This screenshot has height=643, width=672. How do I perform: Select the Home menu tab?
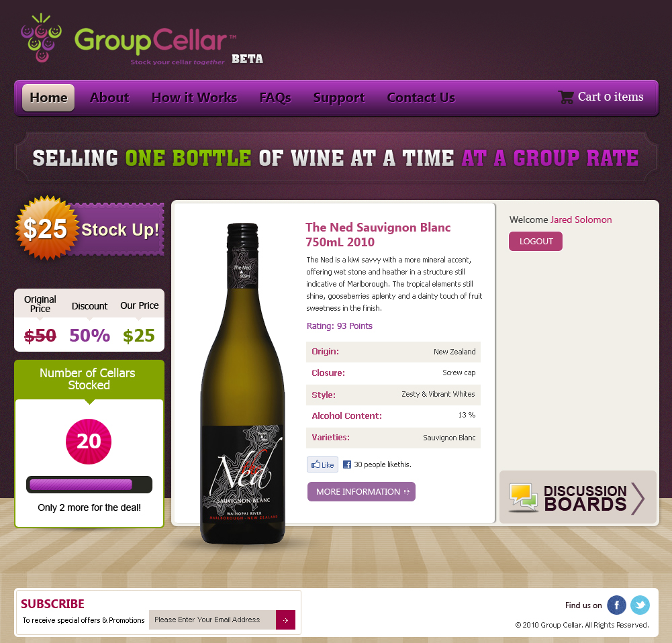pyautogui.click(x=48, y=98)
